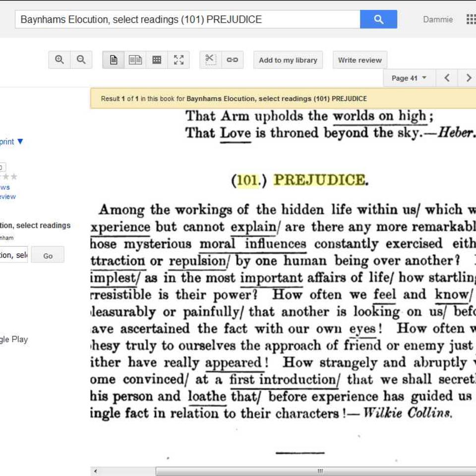The width and height of the screenshot is (476, 476).
Task: Go to the previous page arrow
Action: 447,78
